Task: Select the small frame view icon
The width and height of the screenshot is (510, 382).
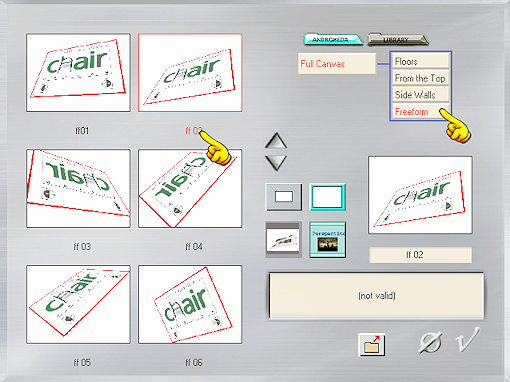Action: tap(284, 197)
